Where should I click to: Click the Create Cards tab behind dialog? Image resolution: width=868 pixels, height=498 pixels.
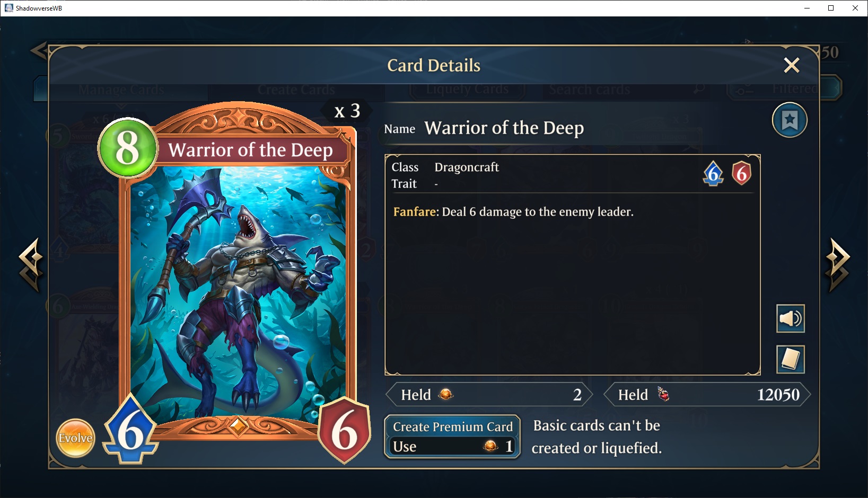click(296, 90)
